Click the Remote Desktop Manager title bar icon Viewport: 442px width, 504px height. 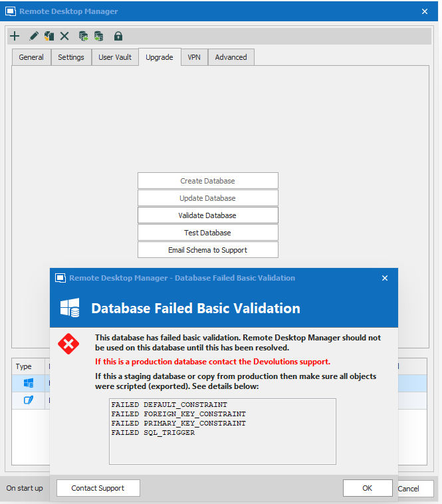click(x=11, y=11)
